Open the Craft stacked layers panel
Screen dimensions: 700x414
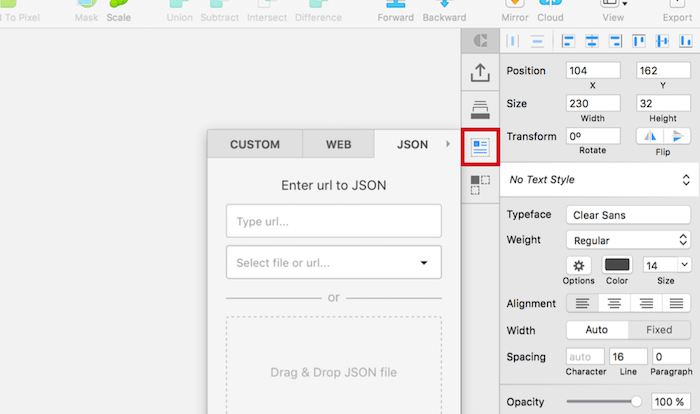[x=480, y=110]
